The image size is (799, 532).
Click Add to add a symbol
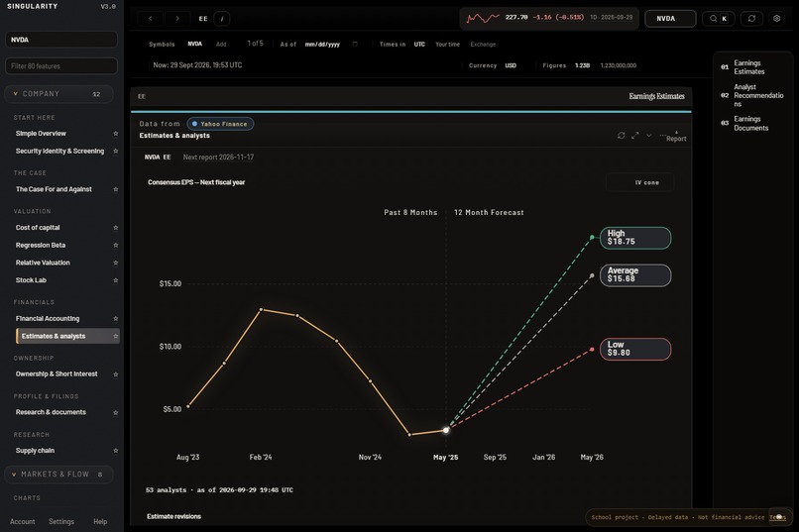[221, 45]
